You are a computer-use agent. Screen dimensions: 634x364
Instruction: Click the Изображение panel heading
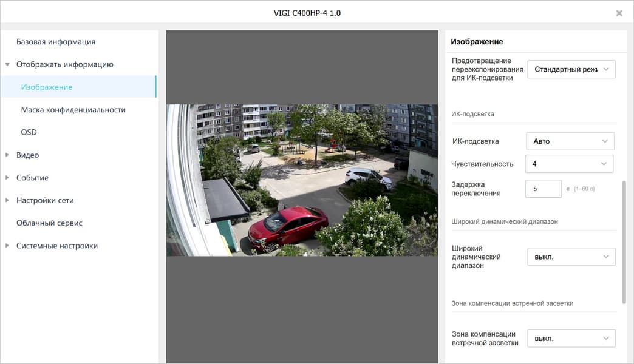pos(477,42)
